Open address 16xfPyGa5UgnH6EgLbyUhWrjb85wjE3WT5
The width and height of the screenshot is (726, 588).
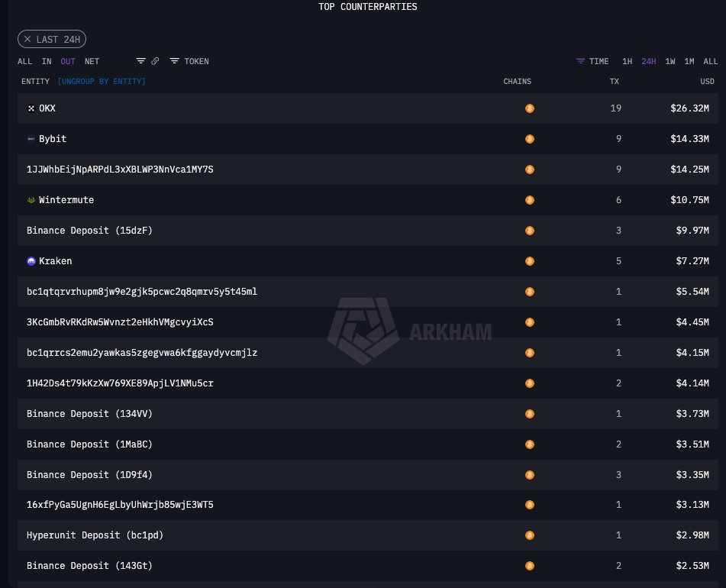coord(120,505)
